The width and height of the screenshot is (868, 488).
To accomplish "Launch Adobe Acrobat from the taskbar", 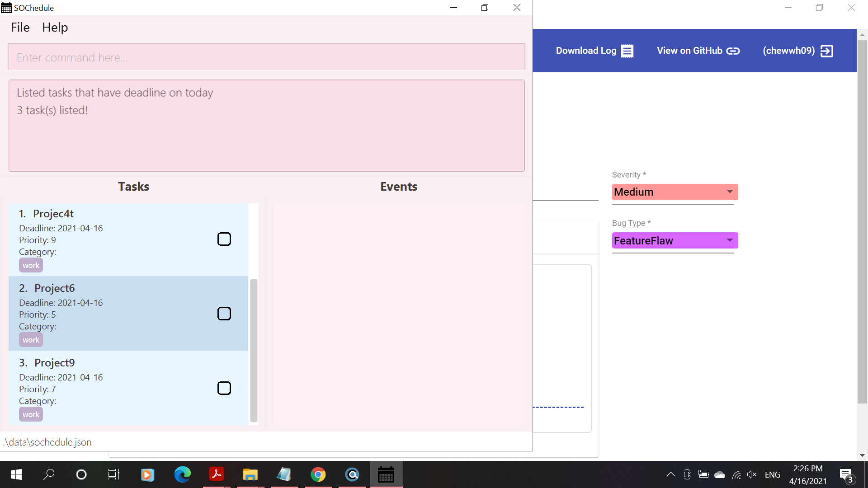I will [x=216, y=474].
